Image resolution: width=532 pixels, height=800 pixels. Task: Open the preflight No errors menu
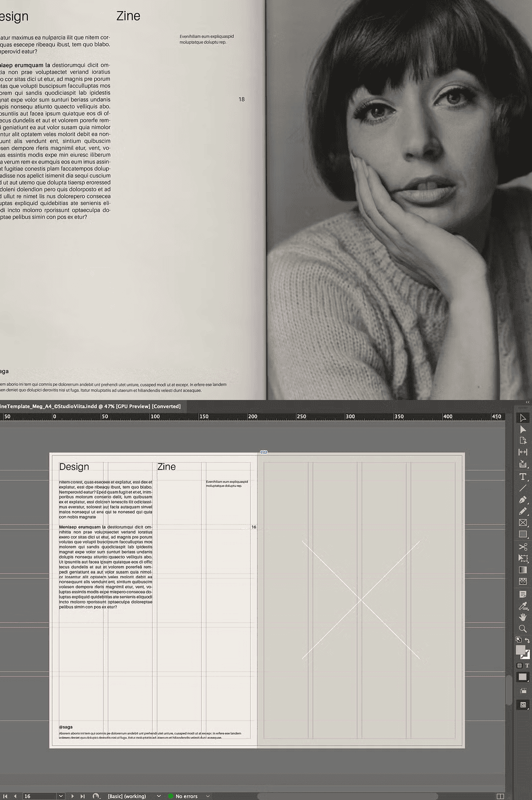[208, 796]
